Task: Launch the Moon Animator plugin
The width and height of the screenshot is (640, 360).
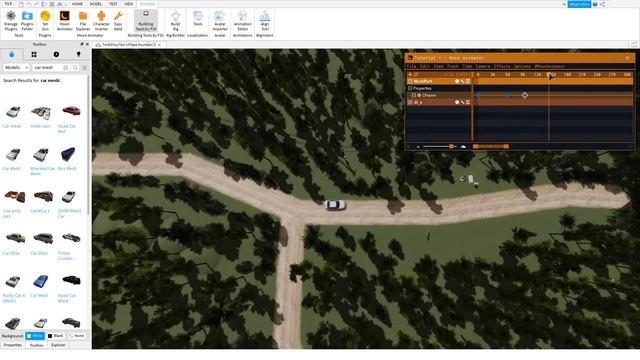Action: click(64, 21)
